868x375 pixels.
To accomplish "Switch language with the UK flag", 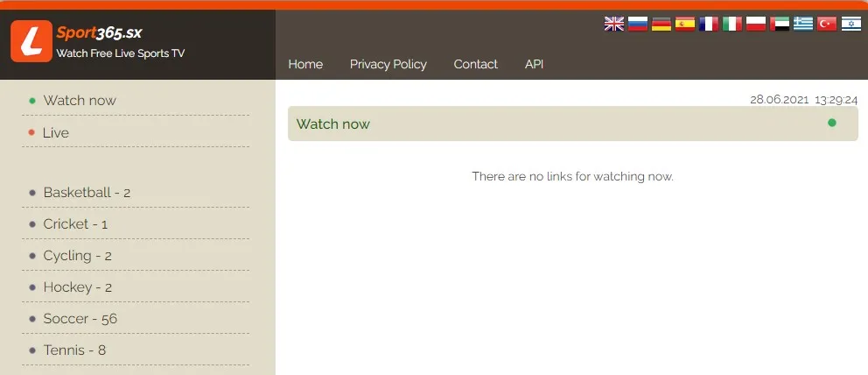I will pyautogui.click(x=613, y=24).
